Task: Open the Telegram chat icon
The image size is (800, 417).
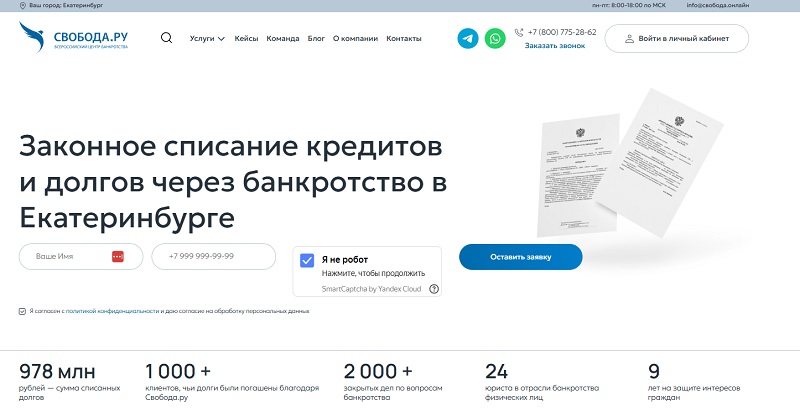Action: click(x=468, y=38)
